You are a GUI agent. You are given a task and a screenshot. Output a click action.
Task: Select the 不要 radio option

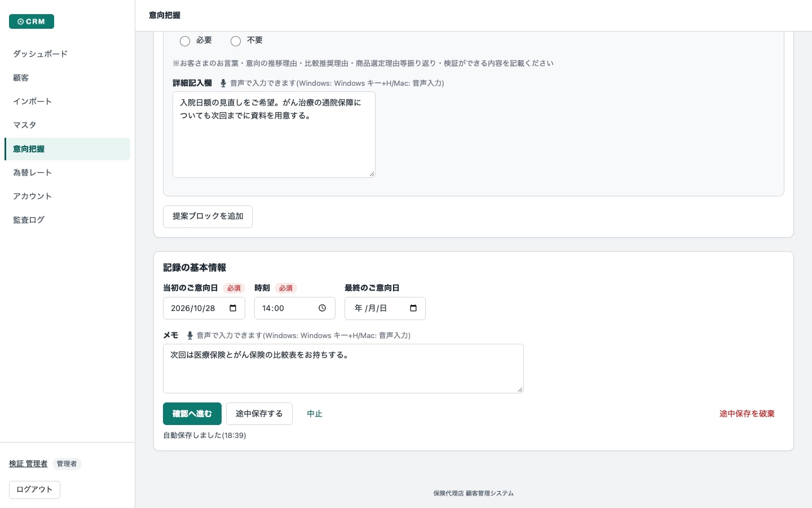236,41
